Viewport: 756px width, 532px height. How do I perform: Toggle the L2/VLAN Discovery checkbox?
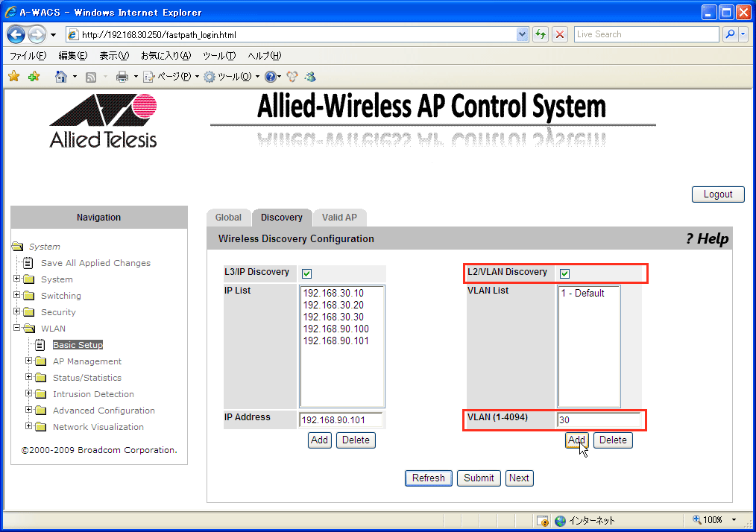click(564, 273)
